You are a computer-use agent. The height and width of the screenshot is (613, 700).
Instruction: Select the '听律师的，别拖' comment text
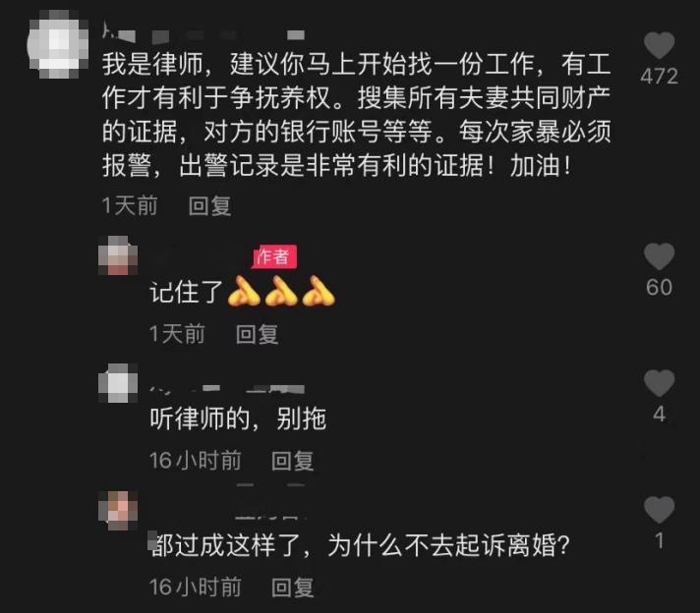pyautogui.click(x=238, y=418)
